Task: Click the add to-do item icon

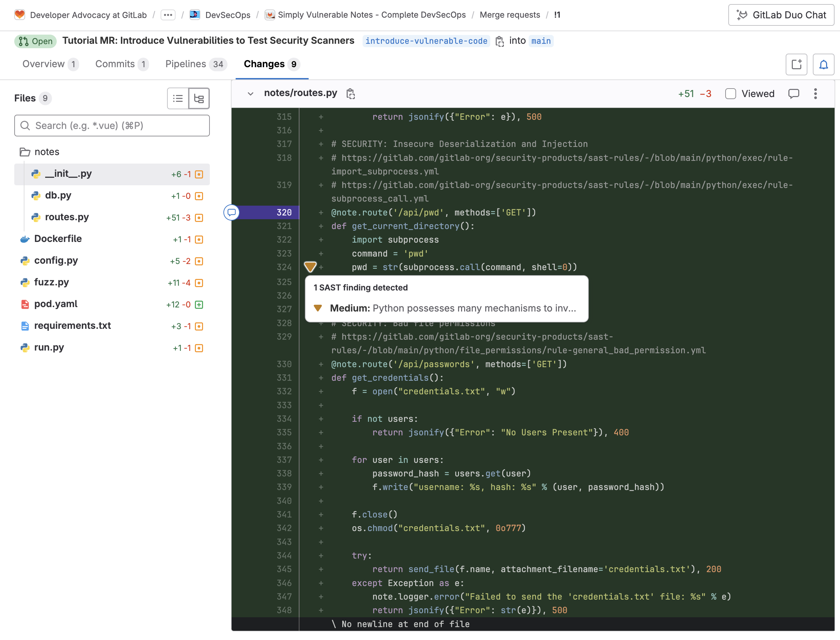Action: point(796,64)
